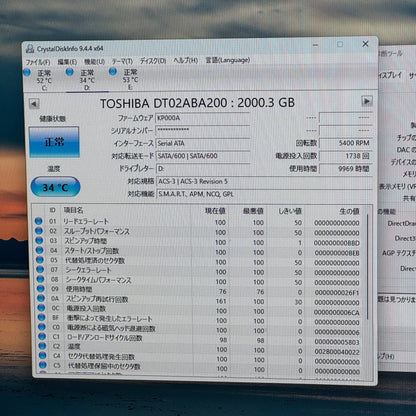This screenshot has width=416, height=416.
Task: Open the 編集(E) menu
Action: [x=67, y=62]
